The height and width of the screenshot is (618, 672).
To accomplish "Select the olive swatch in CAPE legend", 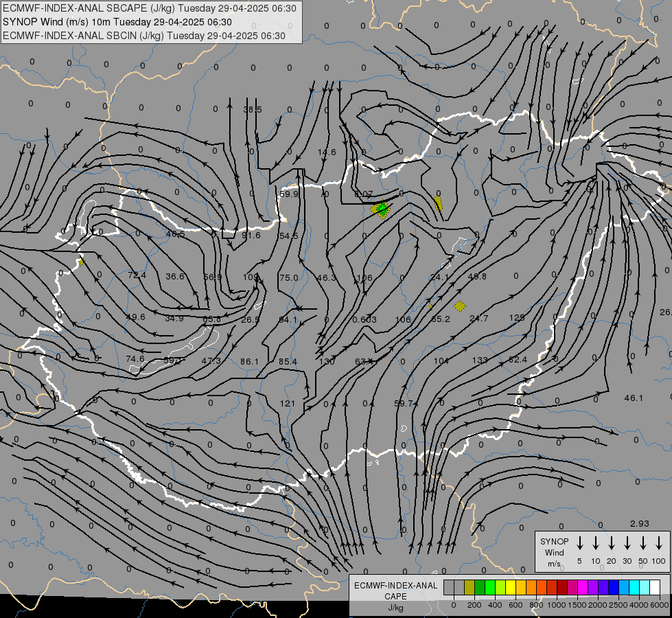I will tap(470, 588).
